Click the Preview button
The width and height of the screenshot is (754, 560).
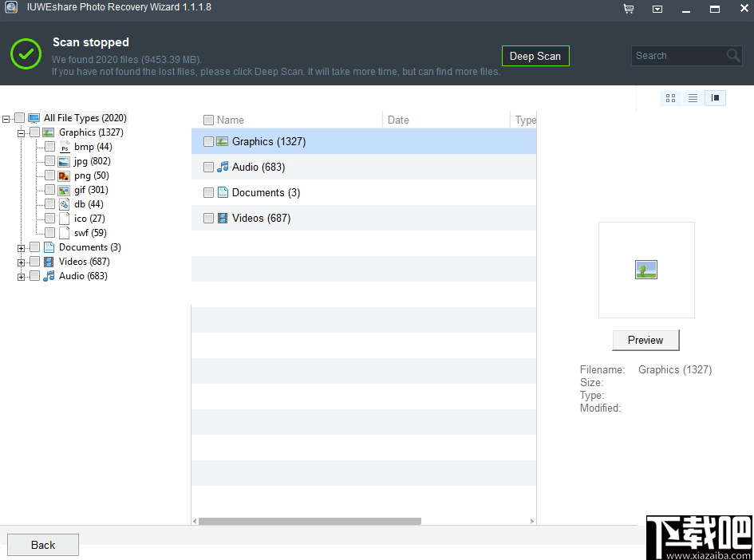(x=645, y=340)
